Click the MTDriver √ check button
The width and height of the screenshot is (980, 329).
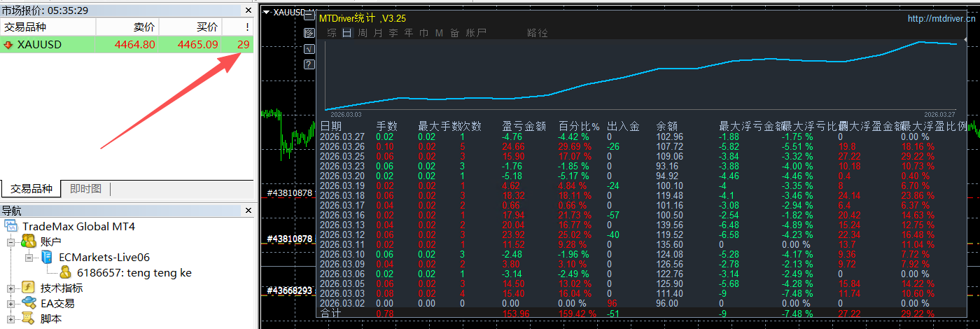click(x=309, y=49)
